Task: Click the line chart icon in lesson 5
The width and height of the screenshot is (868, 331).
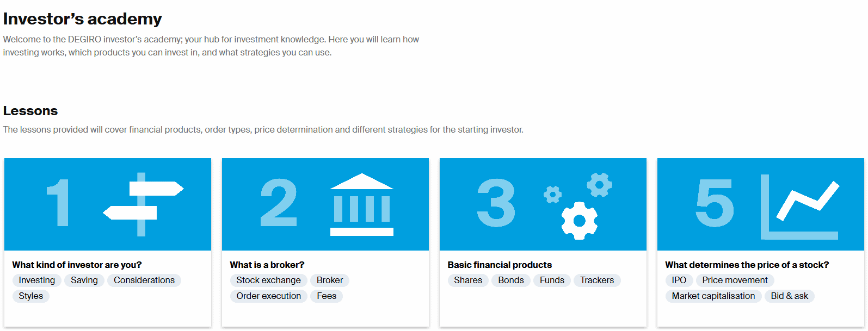Action: [x=799, y=207]
